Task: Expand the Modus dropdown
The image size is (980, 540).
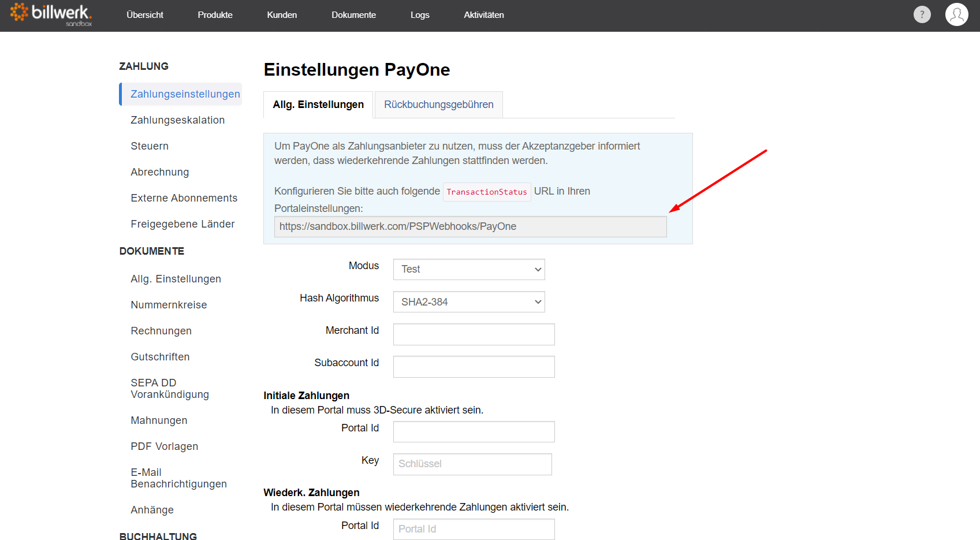Action: tap(469, 269)
